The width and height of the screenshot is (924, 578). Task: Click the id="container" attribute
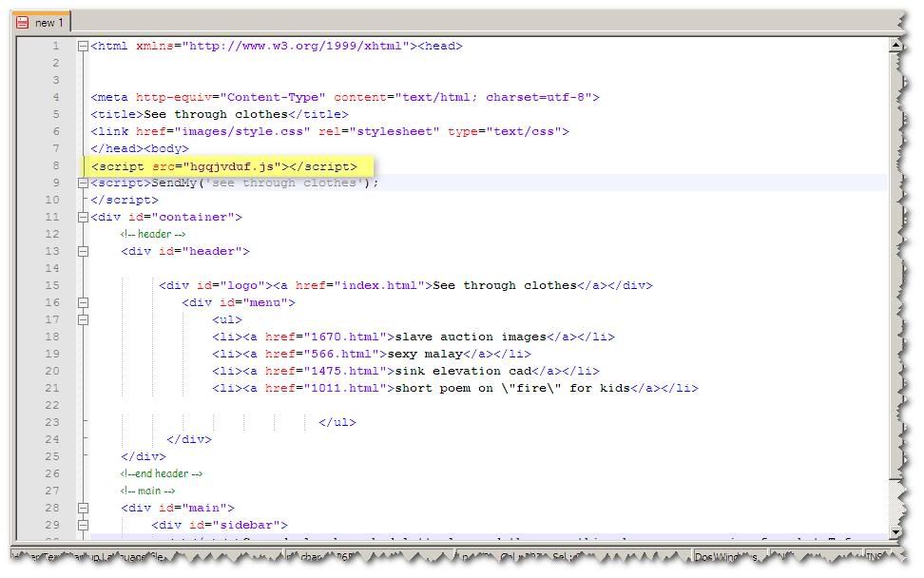coord(182,217)
